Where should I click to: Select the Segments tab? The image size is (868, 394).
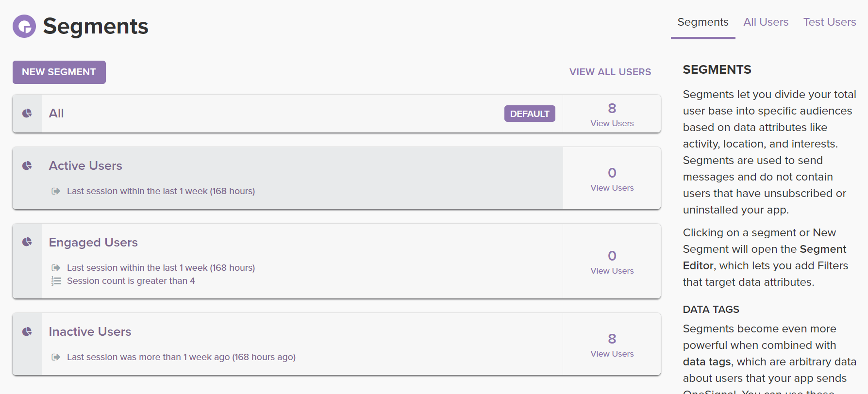tap(702, 22)
